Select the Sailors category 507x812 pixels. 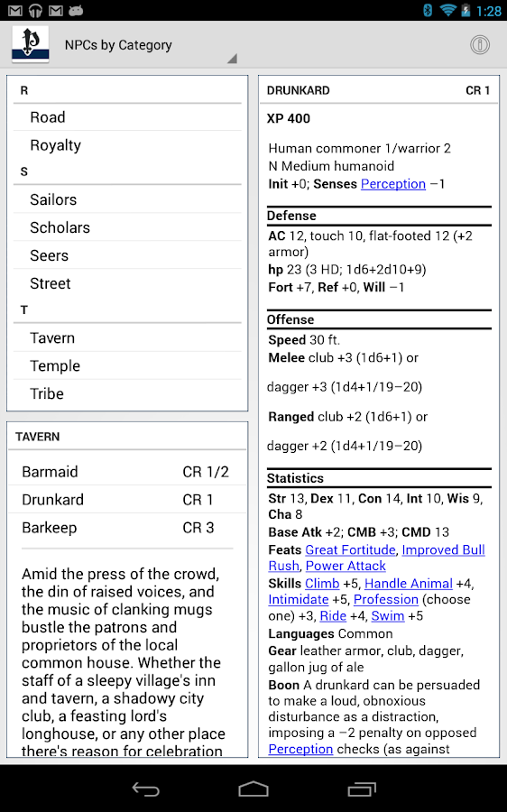127,199
